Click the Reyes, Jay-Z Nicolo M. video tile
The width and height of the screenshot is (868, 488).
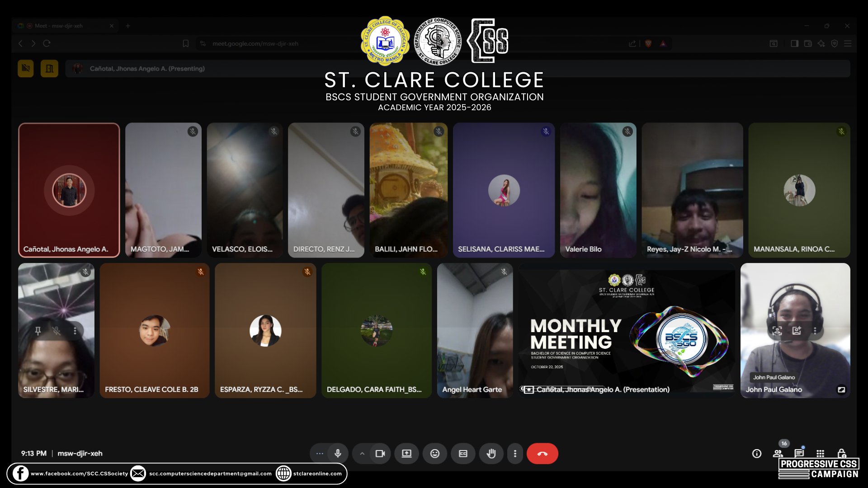[692, 190]
